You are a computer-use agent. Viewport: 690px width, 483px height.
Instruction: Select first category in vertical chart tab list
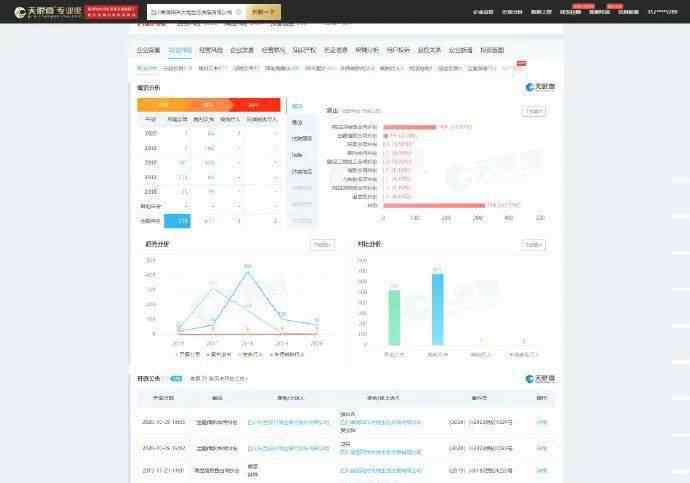click(297, 106)
